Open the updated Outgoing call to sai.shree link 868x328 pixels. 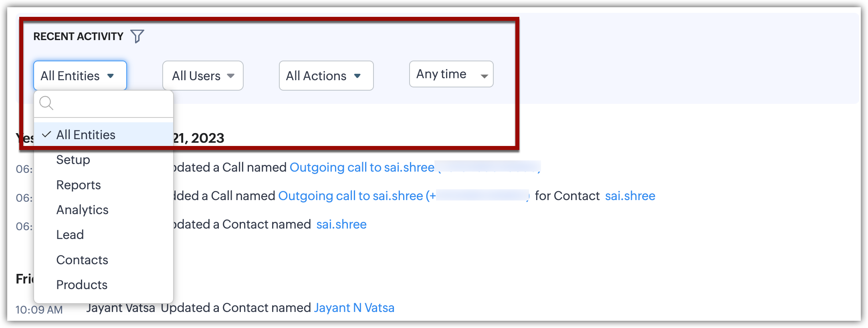pos(362,167)
